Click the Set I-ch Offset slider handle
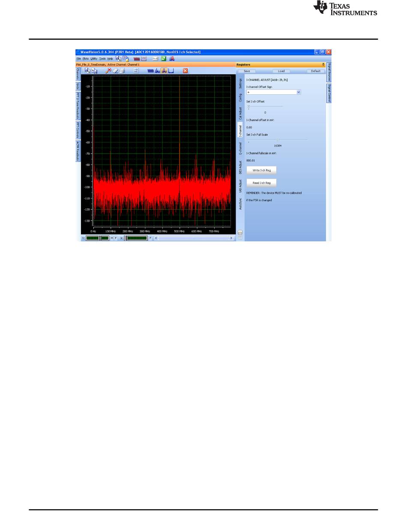Screen dimensions: 407x532 click(x=248, y=107)
